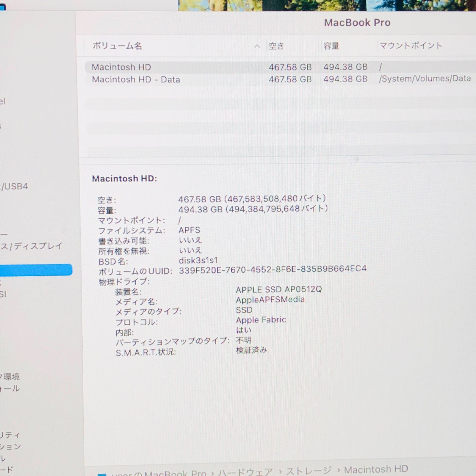476x476 pixels.
Task: Click the AppleAPFSMedia media name
Action: click(270, 300)
